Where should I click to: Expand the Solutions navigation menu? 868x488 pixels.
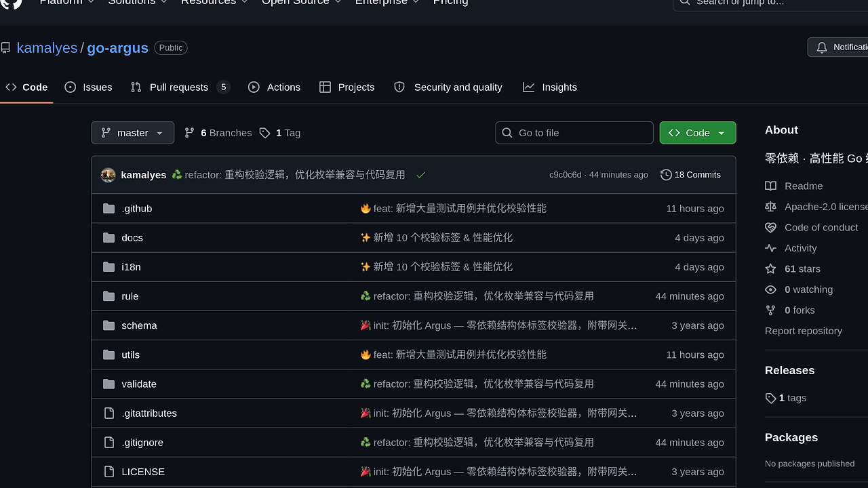click(138, 3)
